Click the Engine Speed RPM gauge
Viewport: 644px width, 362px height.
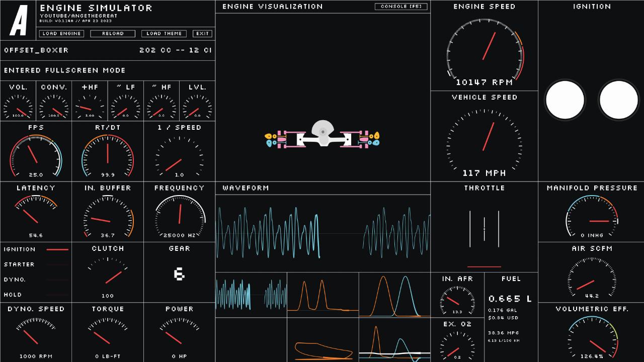click(484, 50)
